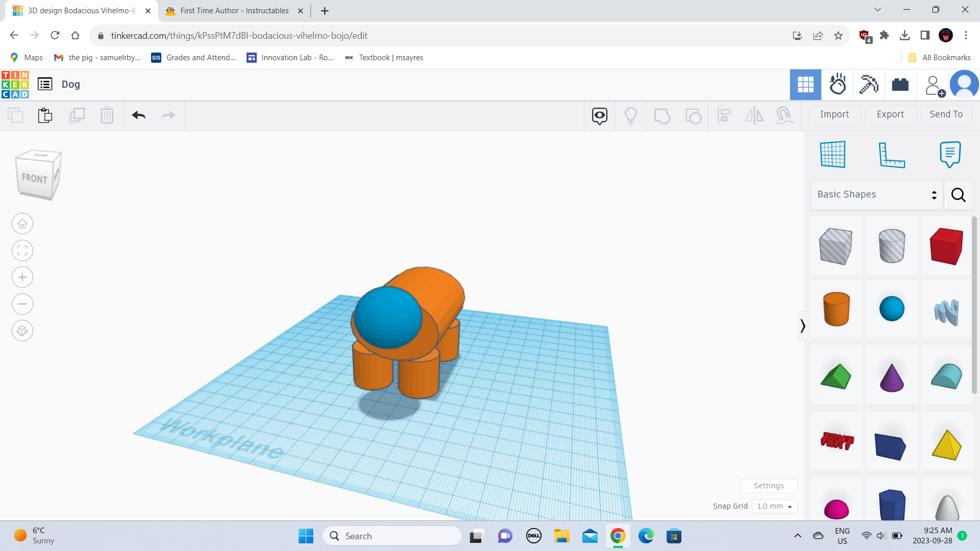Open the workplane grid Settings

[769, 486]
